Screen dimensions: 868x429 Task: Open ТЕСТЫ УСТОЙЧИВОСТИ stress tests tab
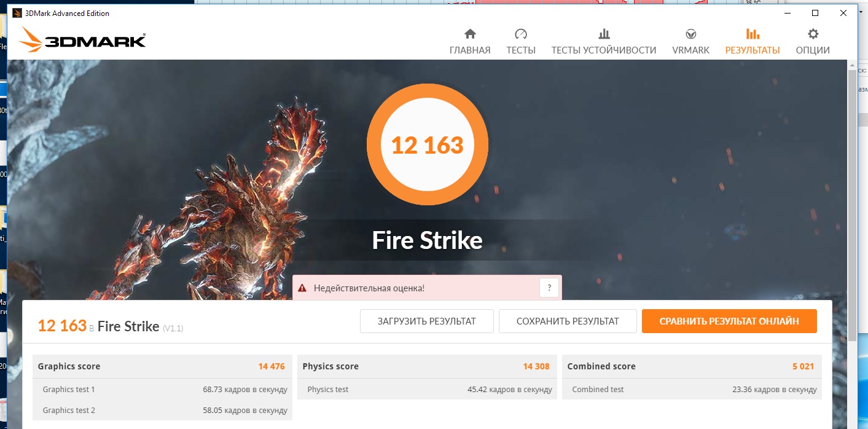pyautogui.click(x=604, y=42)
